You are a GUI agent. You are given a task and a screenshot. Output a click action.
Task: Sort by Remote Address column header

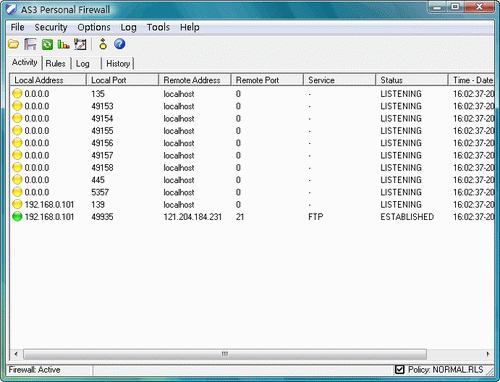tap(195, 80)
